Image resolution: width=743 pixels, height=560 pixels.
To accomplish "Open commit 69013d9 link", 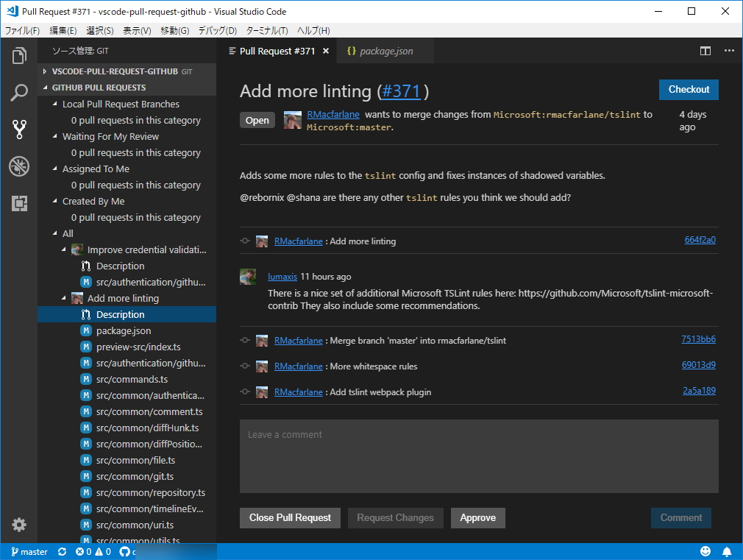I will pos(698,365).
